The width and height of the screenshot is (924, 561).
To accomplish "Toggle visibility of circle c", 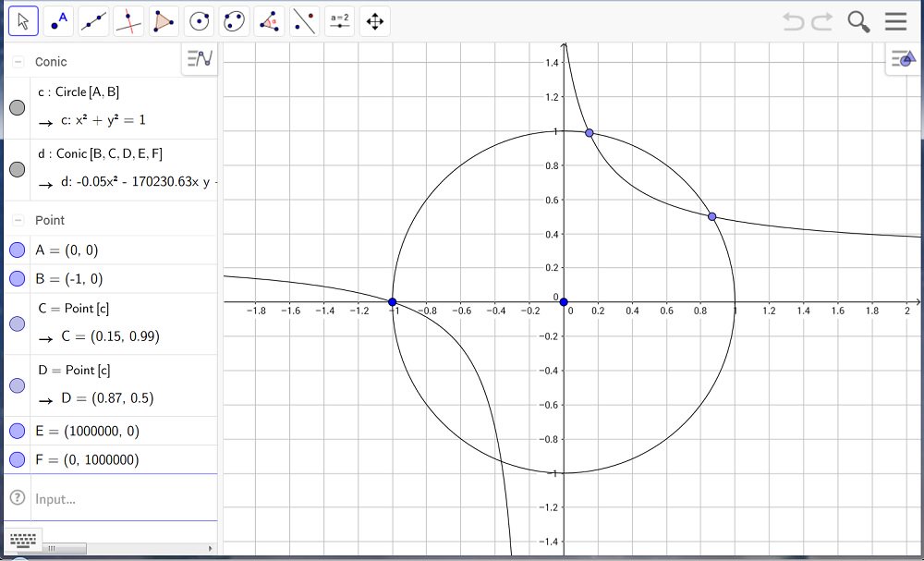I will 17,107.
